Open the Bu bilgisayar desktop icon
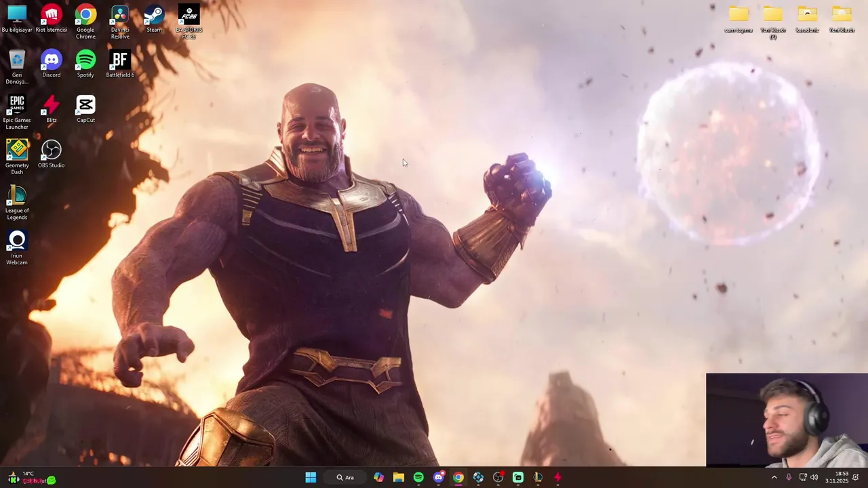 (x=17, y=19)
